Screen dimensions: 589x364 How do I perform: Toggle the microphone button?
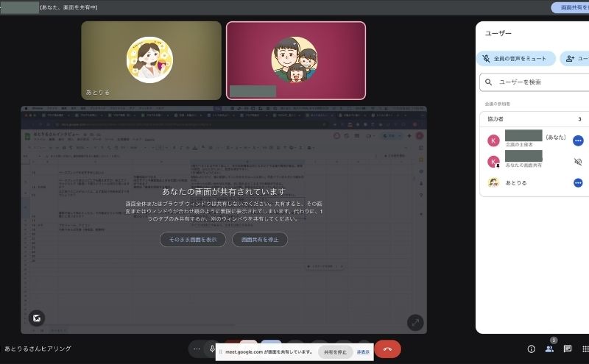(212, 349)
